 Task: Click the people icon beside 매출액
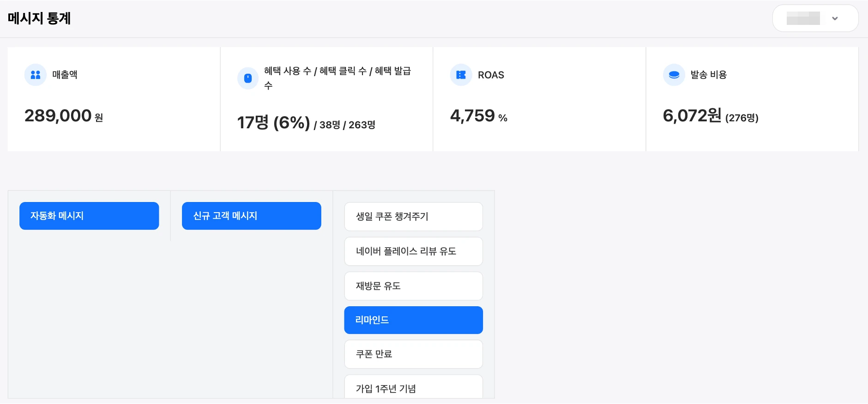coord(36,75)
